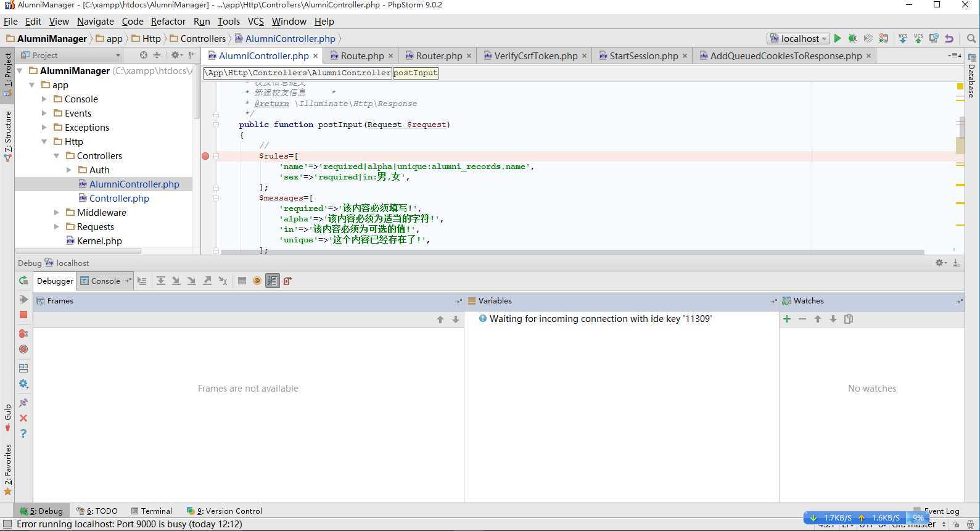Image resolution: width=980 pixels, height=531 pixels.
Task: Open Search Everywhere magnifier icon
Action: pos(971,38)
